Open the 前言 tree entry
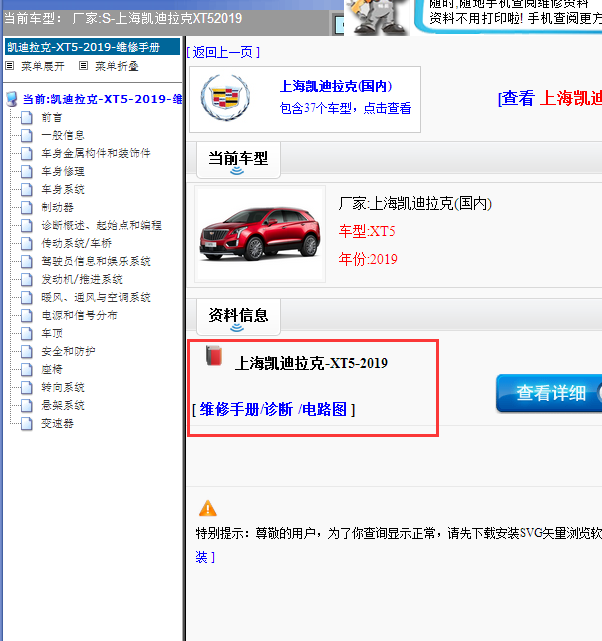Viewport: 602px width, 641px height. click(52, 118)
